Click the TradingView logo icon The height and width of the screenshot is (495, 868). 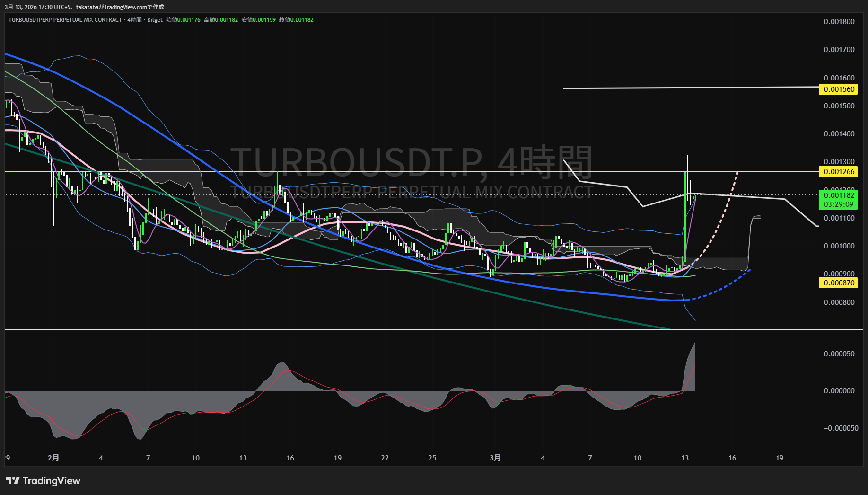(x=12, y=481)
